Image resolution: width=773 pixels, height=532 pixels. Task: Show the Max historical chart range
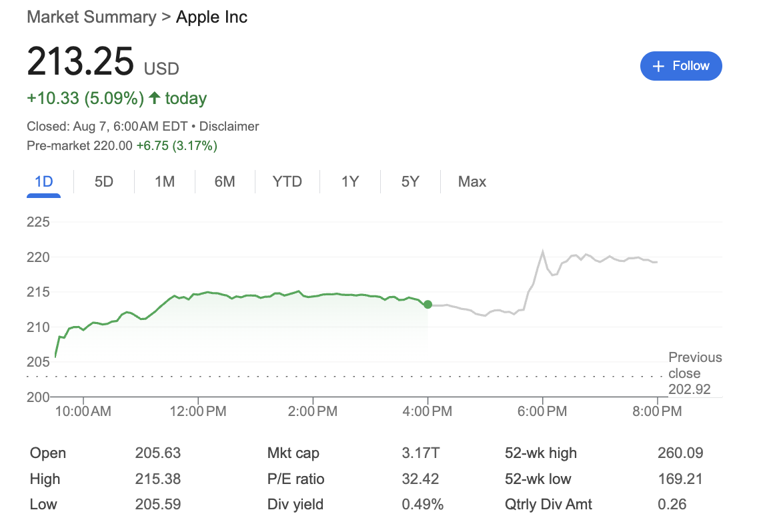pos(472,181)
